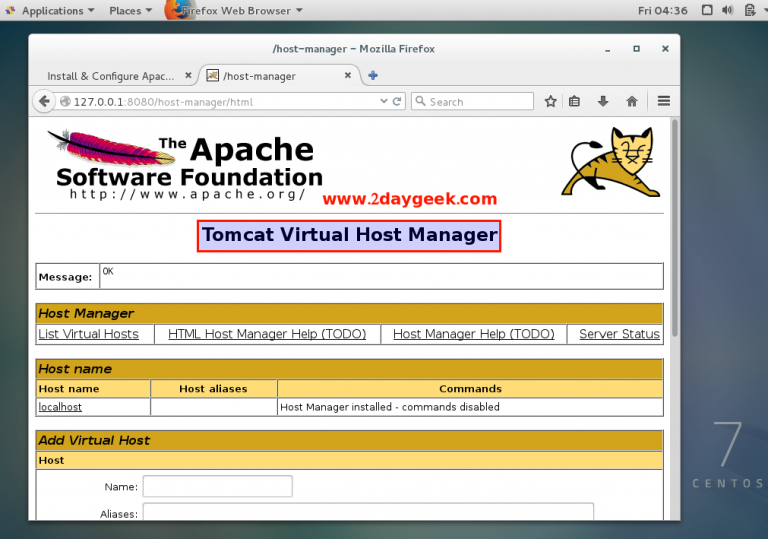Open the downloads arrow icon

pyautogui.click(x=603, y=101)
